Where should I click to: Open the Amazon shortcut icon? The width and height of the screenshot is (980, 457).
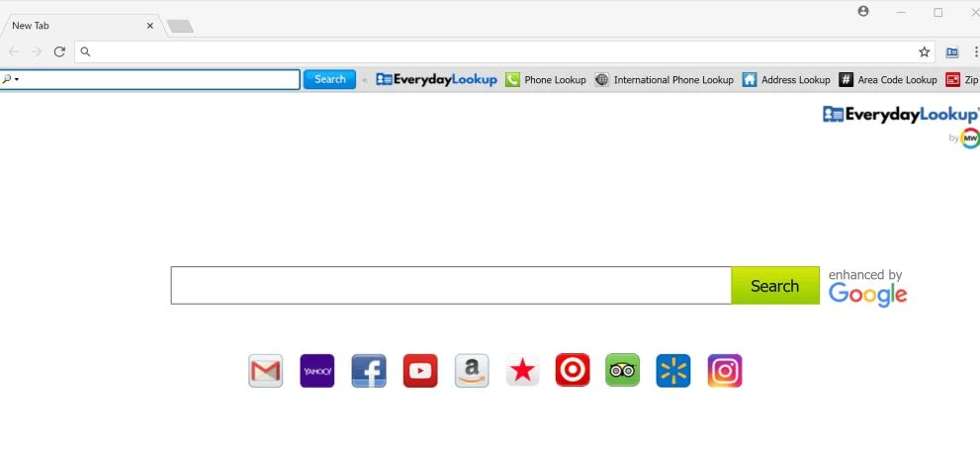pyautogui.click(x=472, y=371)
